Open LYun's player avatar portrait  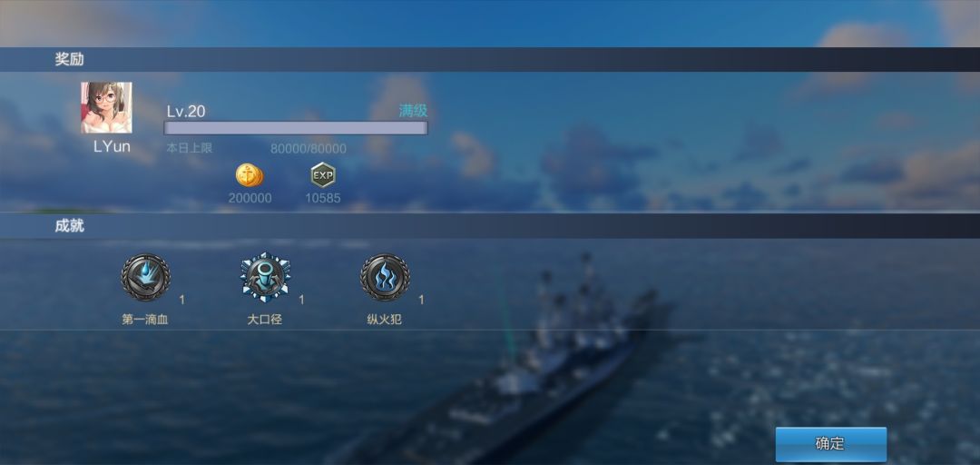tap(106, 108)
